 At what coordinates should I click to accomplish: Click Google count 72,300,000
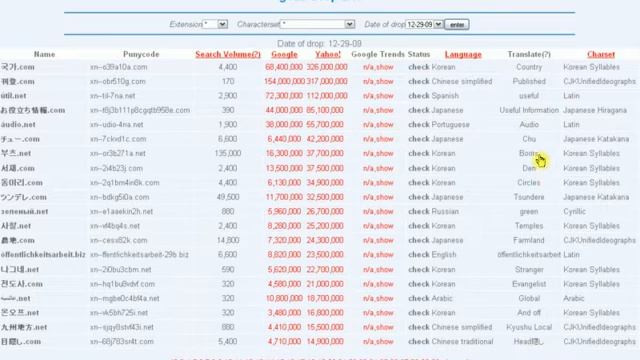coord(284,96)
